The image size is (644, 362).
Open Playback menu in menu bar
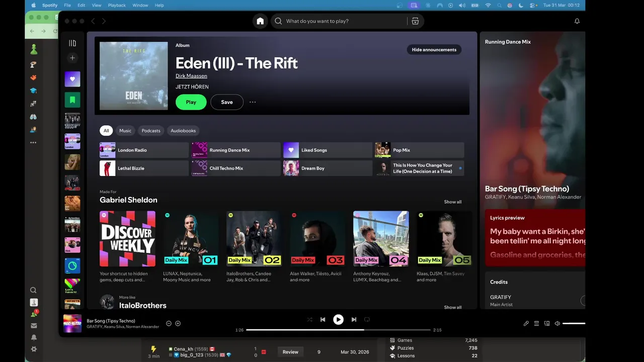(117, 5)
